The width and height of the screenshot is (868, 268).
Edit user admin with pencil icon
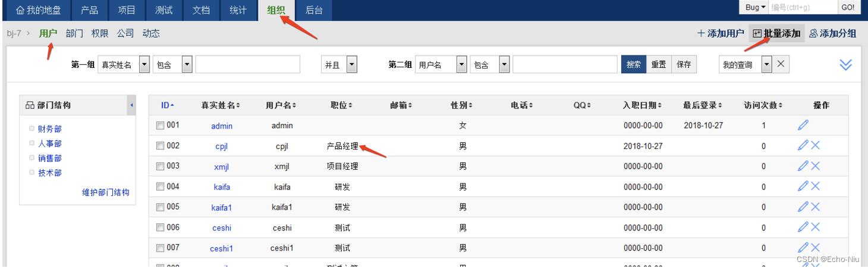point(803,125)
